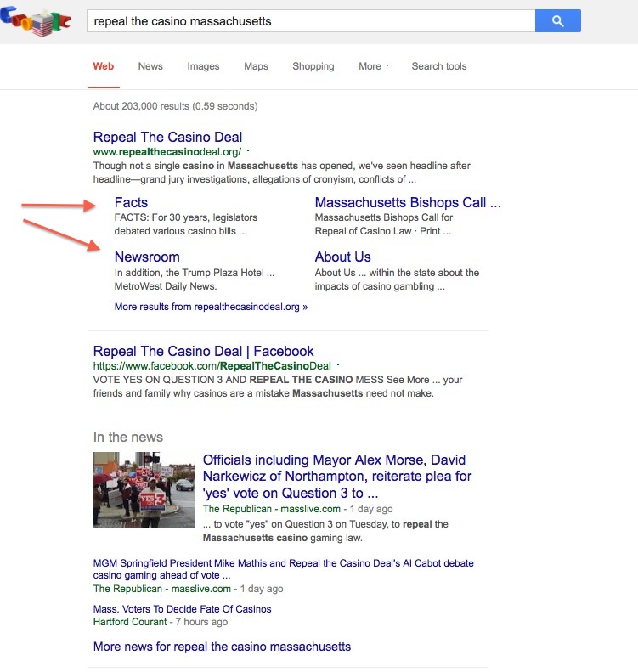This screenshot has width=638, height=672.
Task: Open the MGM Springfield President debate article
Action: tap(283, 569)
